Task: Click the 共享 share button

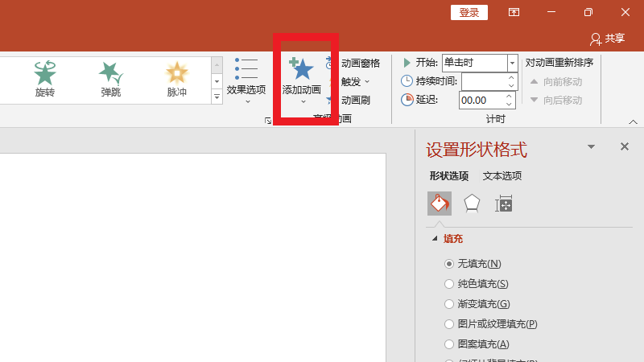Action: tap(607, 38)
